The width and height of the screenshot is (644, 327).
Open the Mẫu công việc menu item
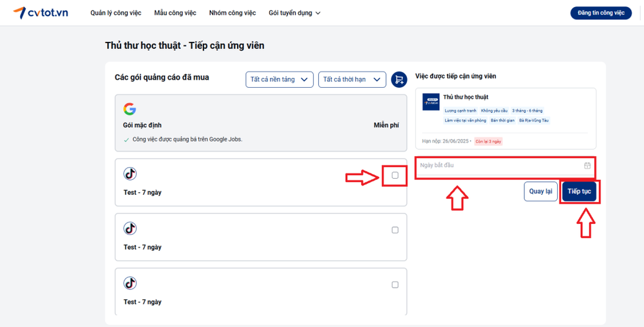[x=175, y=13]
